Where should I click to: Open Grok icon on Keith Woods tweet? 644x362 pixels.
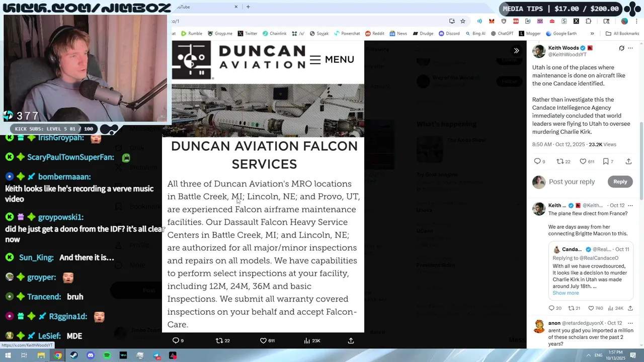[621, 48]
